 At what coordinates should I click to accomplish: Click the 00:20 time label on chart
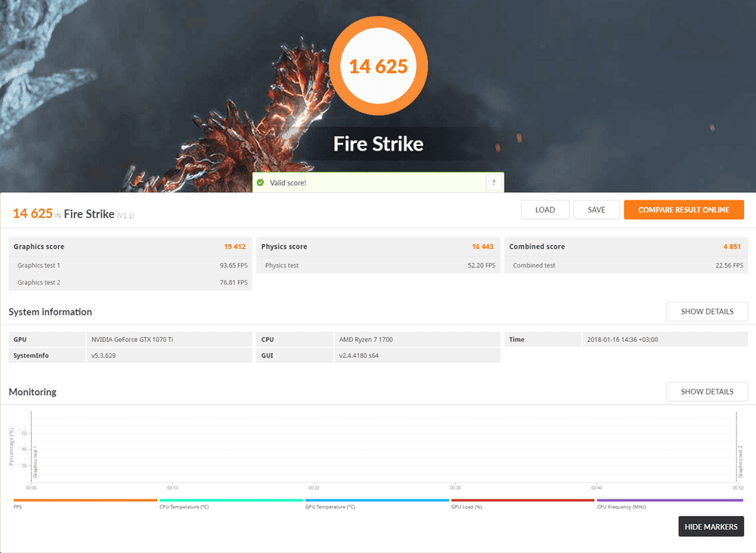313,488
